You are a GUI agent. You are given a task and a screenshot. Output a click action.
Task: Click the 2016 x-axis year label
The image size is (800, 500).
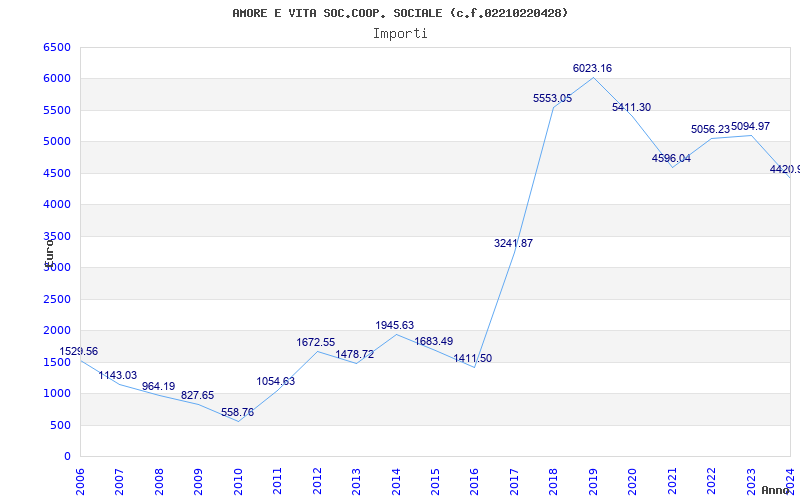tap(474, 481)
